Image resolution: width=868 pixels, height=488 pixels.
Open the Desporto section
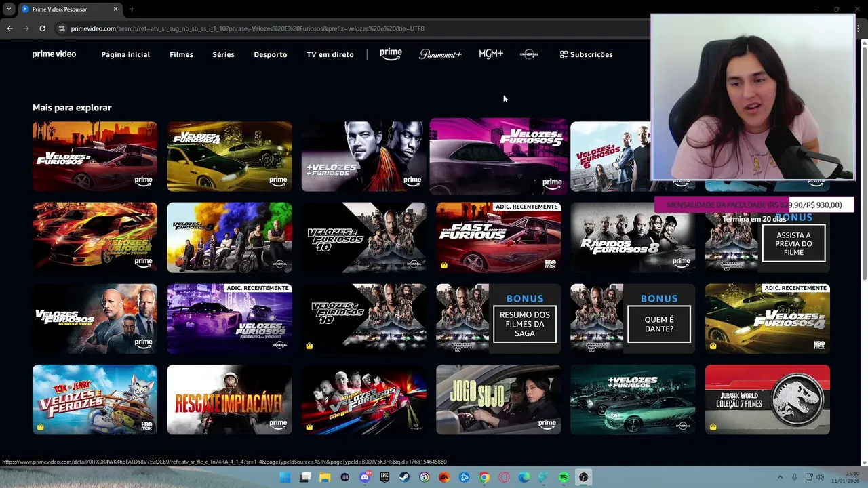pos(271,54)
